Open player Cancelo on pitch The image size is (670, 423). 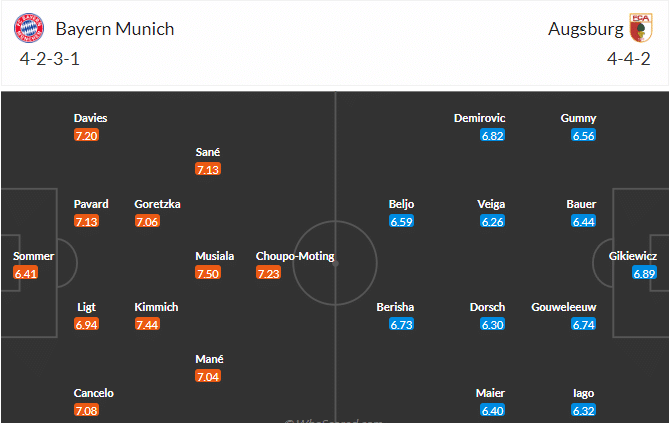[x=94, y=393]
